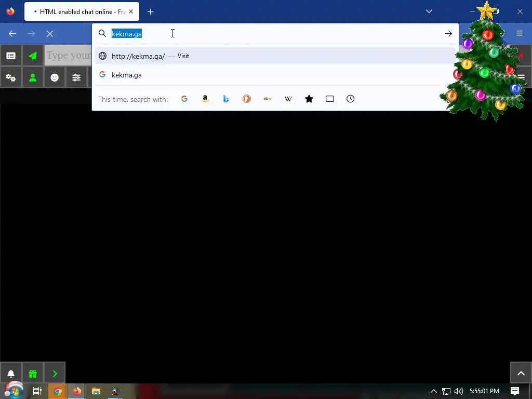532x399 pixels.
Task: Search this time with Google
Action: [x=184, y=99]
